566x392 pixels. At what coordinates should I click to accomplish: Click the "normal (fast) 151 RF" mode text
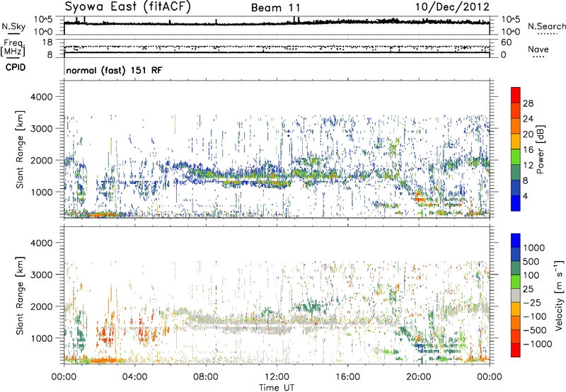(x=114, y=70)
